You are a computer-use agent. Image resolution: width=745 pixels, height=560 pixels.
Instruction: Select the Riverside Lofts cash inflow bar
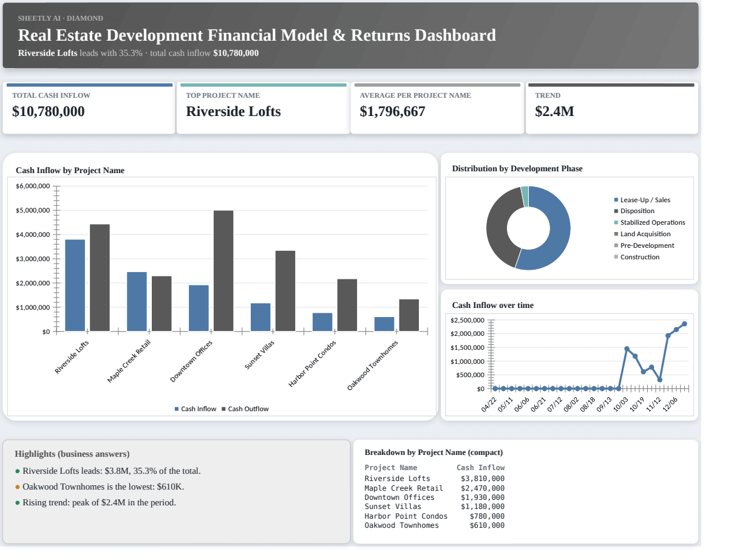click(x=75, y=285)
